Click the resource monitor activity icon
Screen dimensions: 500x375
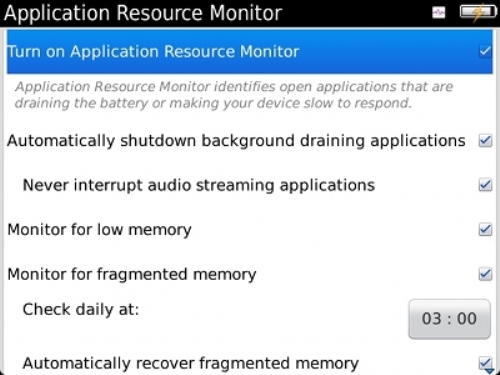pyautogui.click(x=438, y=13)
